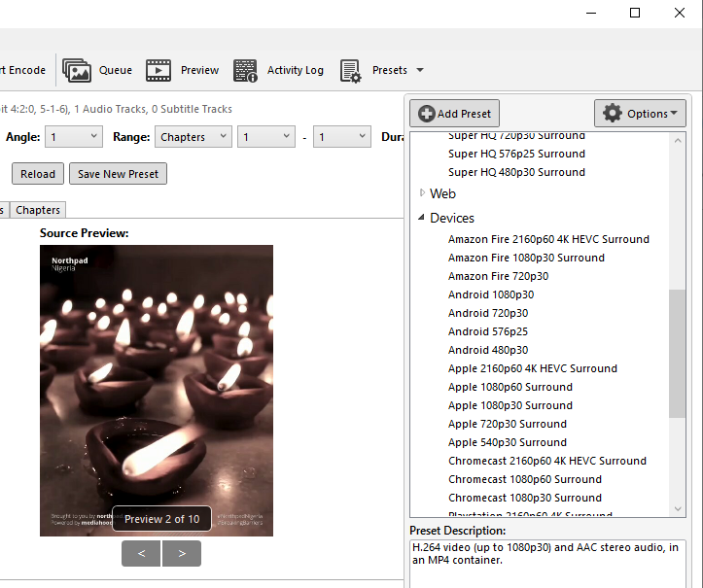Click the Presets document gear icon
Image resolution: width=703 pixels, height=588 pixels.
[350, 71]
